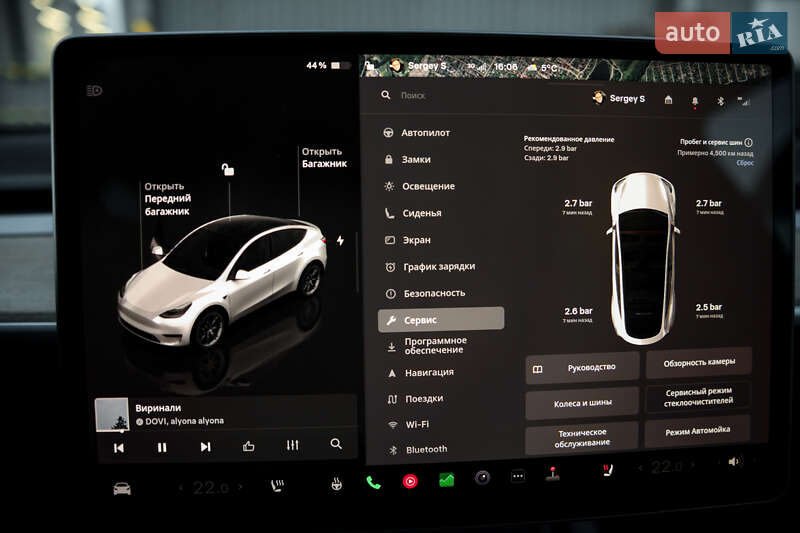Viewport: 800px width, 533px height.
Task: Click the home garage icon in settings header
Action: click(x=668, y=100)
